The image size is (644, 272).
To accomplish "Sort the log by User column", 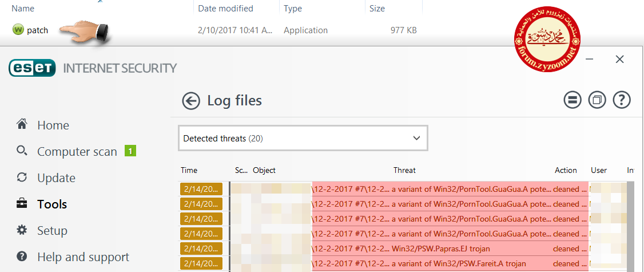I will (x=599, y=171).
